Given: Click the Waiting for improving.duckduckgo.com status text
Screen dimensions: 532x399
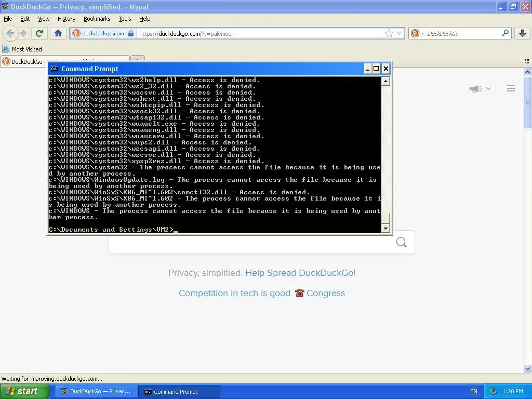Looking at the screenshot, I should pyautogui.click(x=51, y=379).
